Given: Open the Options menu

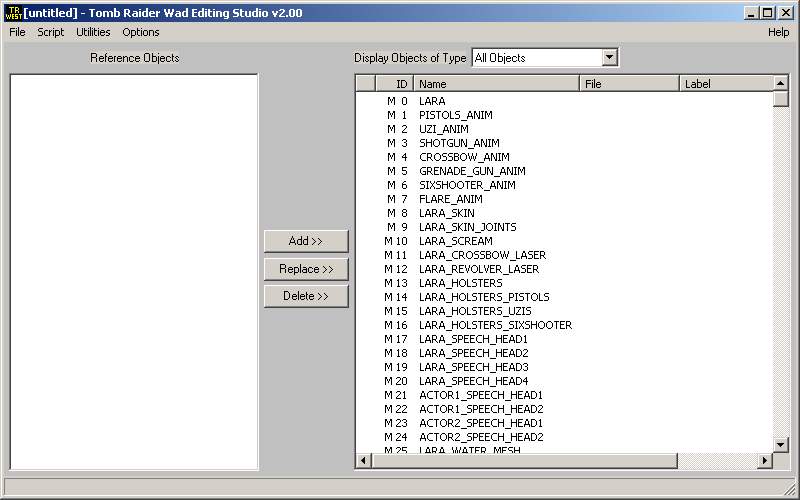Looking at the screenshot, I should point(141,32).
